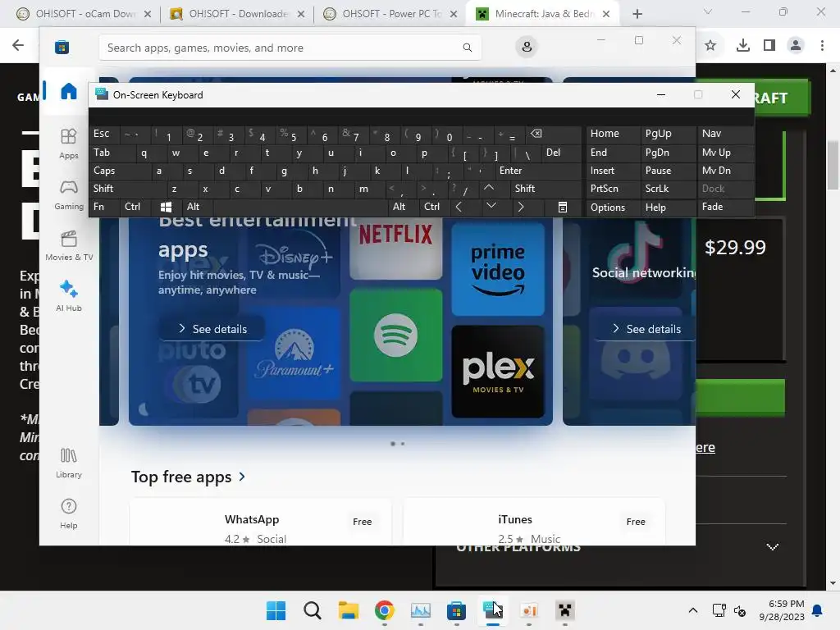Viewport: 840px width, 630px height.
Task: Open AI Hub in Store sidebar
Action: click(69, 295)
